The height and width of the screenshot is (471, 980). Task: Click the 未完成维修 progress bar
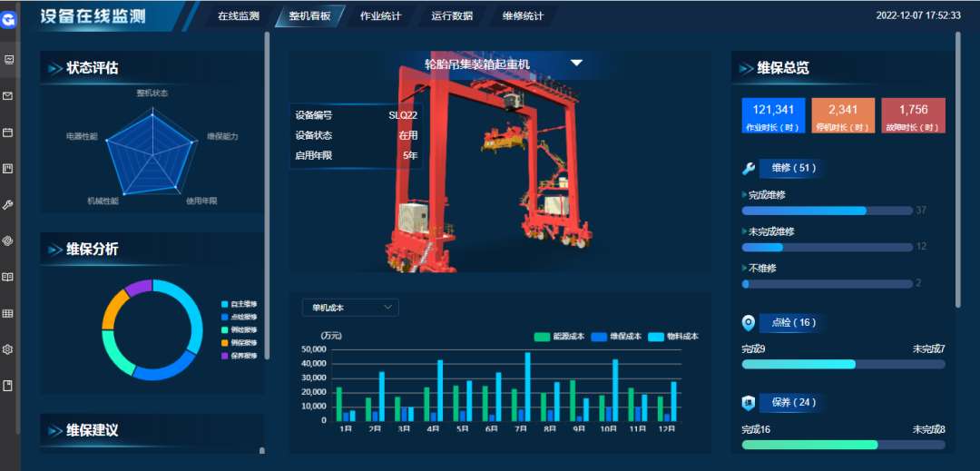(x=827, y=247)
